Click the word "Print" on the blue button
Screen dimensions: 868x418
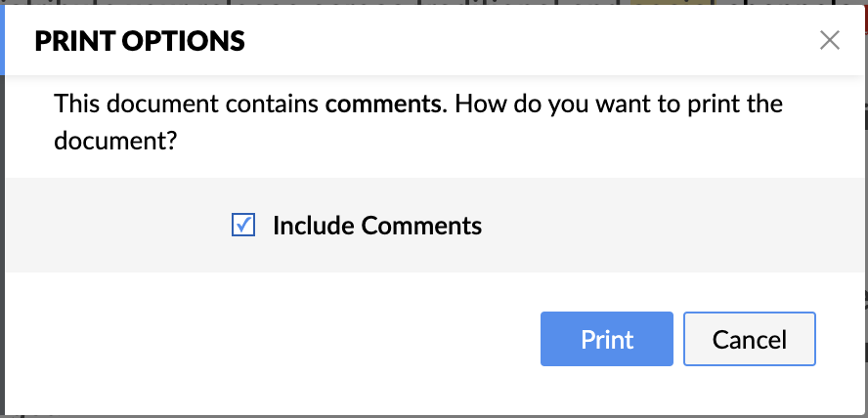(x=607, y=339)
